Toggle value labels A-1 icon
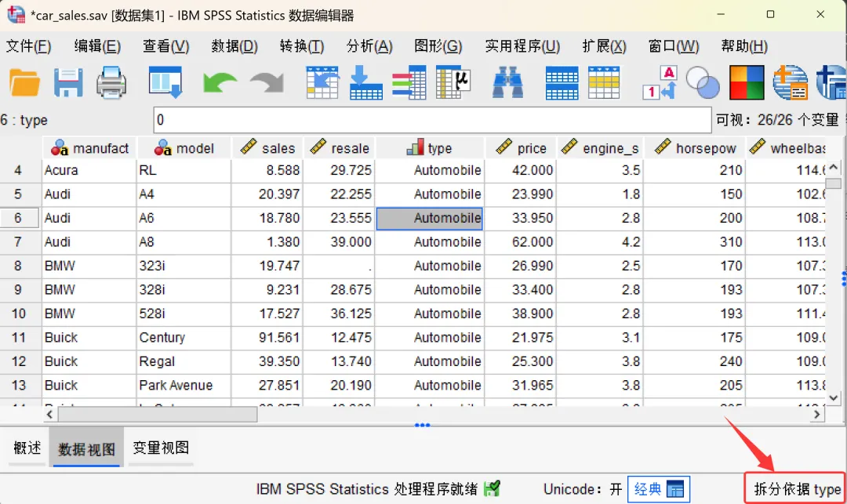This screenshot has width=847, height=504. pyautogui.click(x=660, y=82)
